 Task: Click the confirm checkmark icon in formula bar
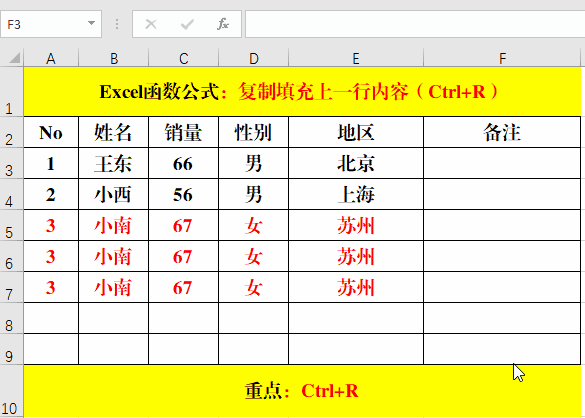tap(187, 24)
